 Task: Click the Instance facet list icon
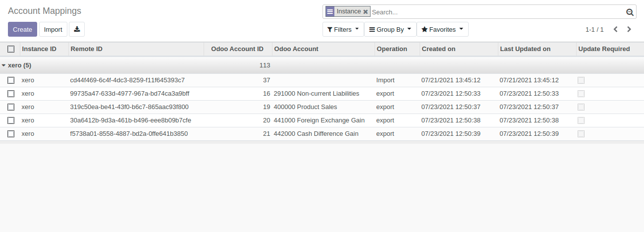coord(330,12)
